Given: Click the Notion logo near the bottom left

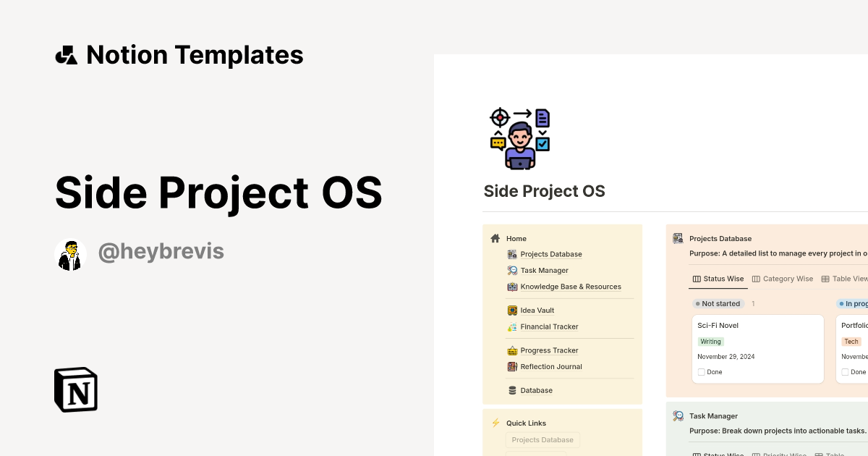Looking at the screenshot, I should click(75, 389).
